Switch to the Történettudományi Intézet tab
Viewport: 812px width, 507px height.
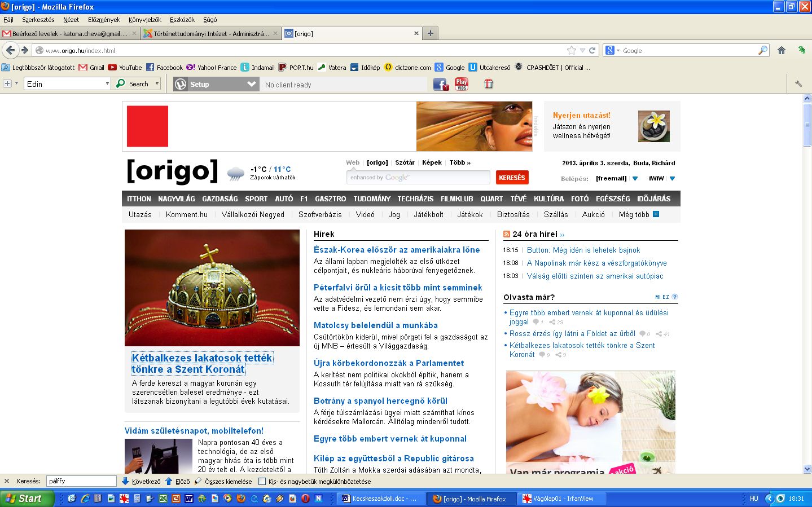click(x=211, y=33)
